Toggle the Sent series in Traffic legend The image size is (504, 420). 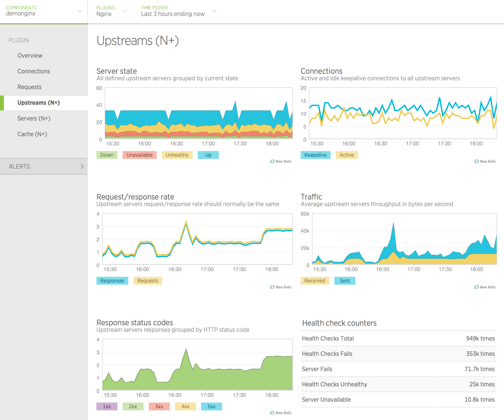[x=345, y=281]
